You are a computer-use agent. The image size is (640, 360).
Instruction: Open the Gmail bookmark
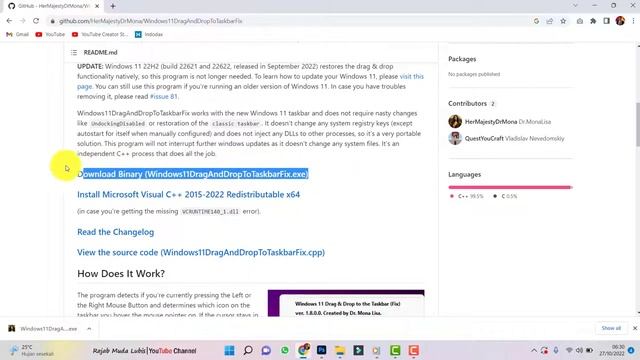pyautogui.click(x=17, y=35)
